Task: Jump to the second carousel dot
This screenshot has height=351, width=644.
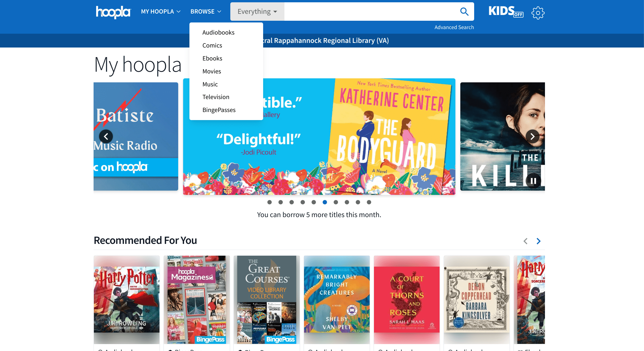Action: (x=280, y=202)
